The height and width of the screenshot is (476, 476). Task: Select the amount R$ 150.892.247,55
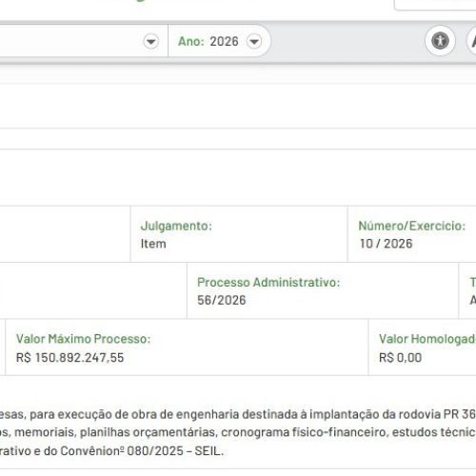click(69, 358)
